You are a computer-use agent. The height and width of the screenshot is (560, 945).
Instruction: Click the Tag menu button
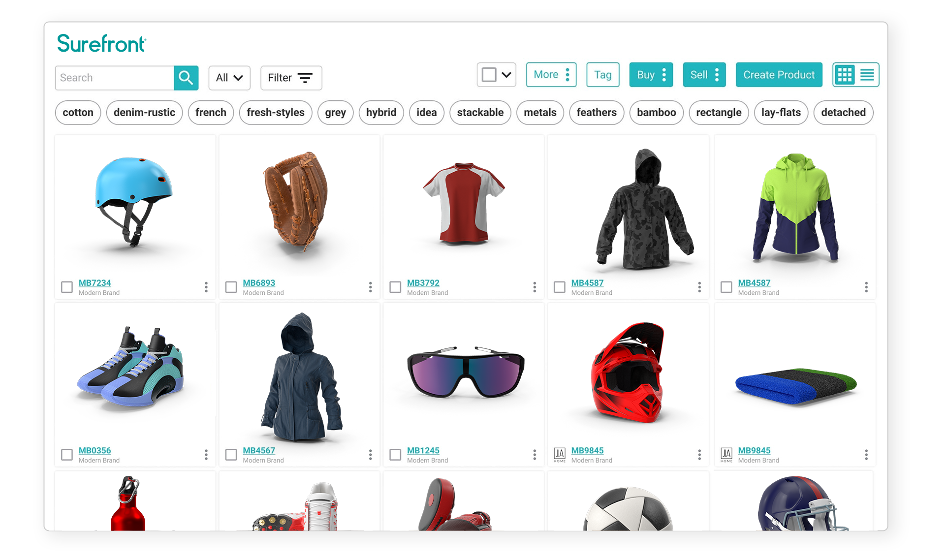coord(603,75)
